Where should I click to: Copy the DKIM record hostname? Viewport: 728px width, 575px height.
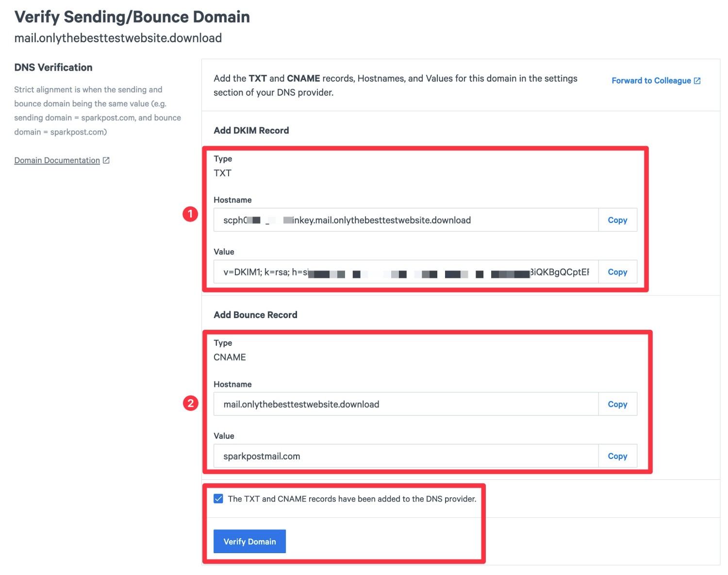pyautogui.click(x=617, y=220)
